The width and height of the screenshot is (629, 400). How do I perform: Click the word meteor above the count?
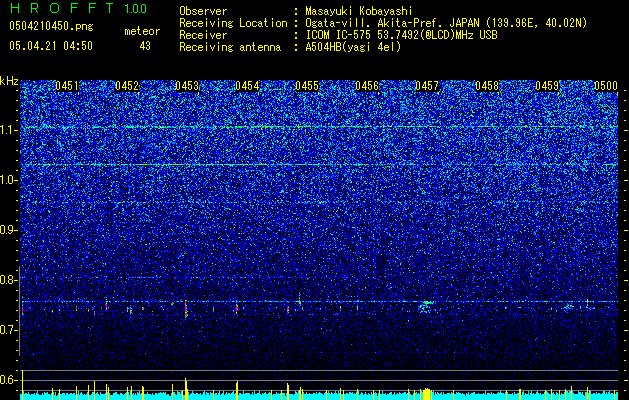click(x=142, y=31)
